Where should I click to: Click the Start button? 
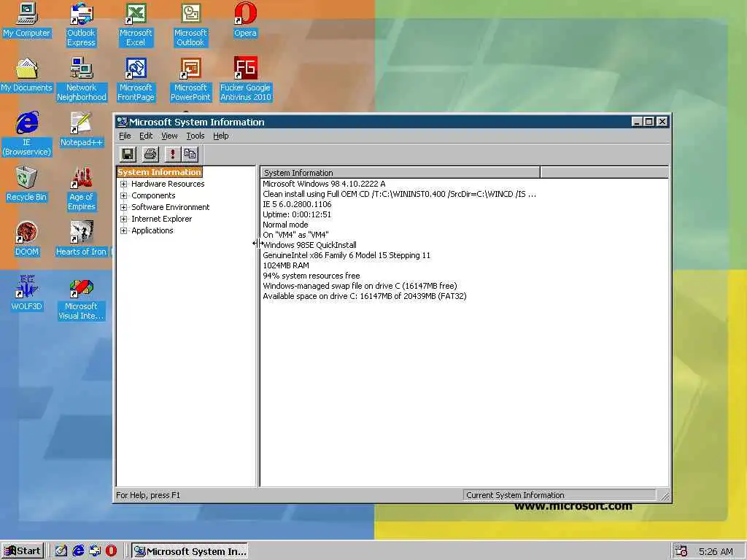[x=23, y=551]
